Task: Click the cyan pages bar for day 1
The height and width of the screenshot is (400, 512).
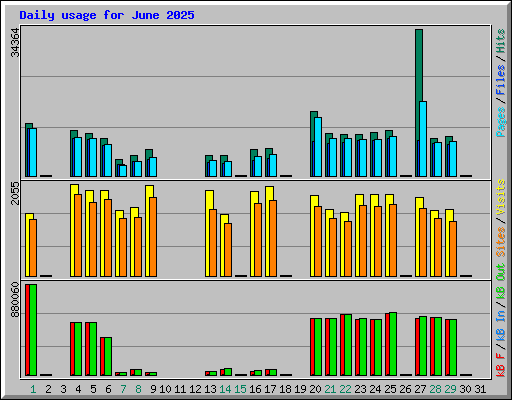Action: pos(33,152)
